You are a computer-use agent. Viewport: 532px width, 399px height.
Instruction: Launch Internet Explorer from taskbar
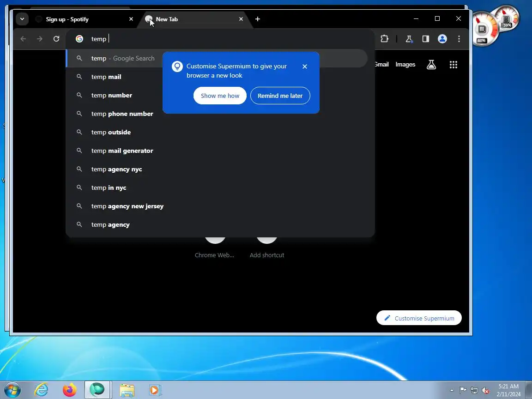(42, 390)
